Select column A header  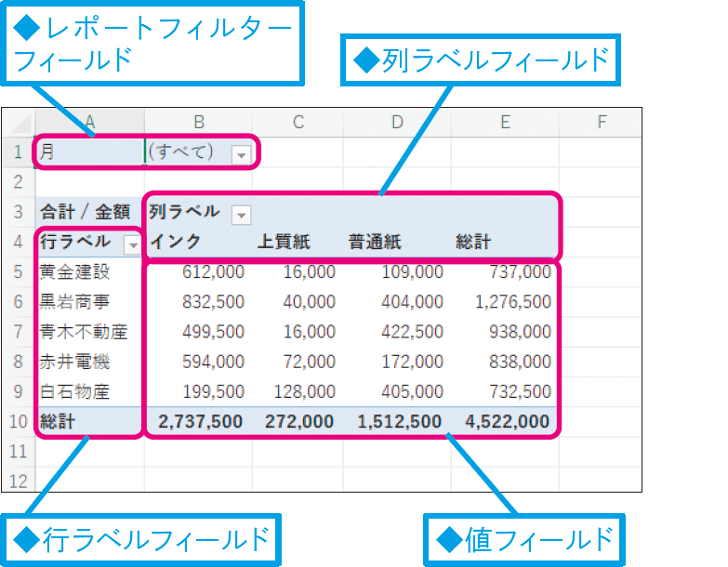pyautogui.click(x=89, y=121)
